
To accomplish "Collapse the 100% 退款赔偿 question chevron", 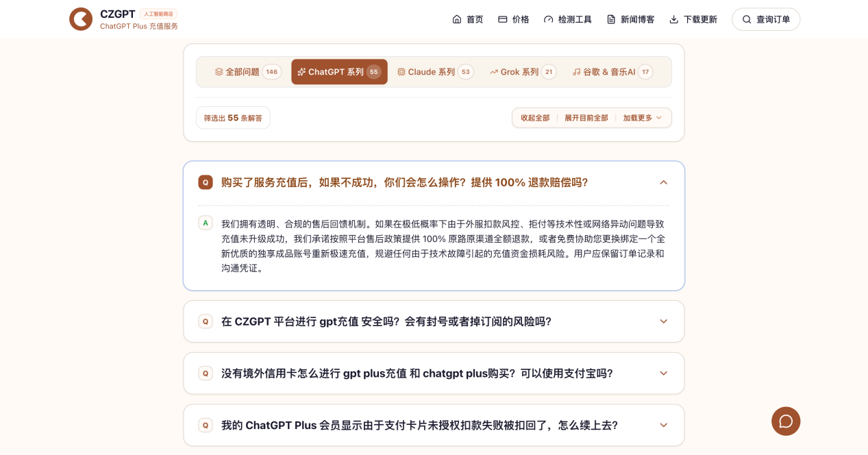I will tap(663, 182).
